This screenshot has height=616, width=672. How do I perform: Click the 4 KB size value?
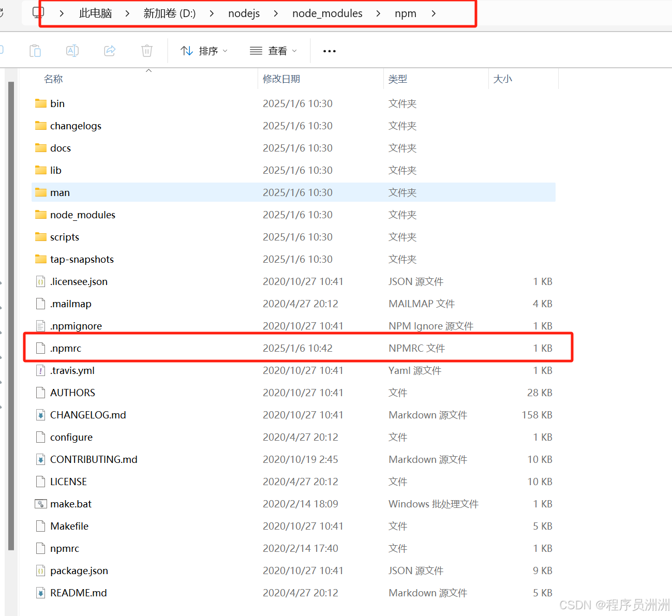click(x=543, y=304)
